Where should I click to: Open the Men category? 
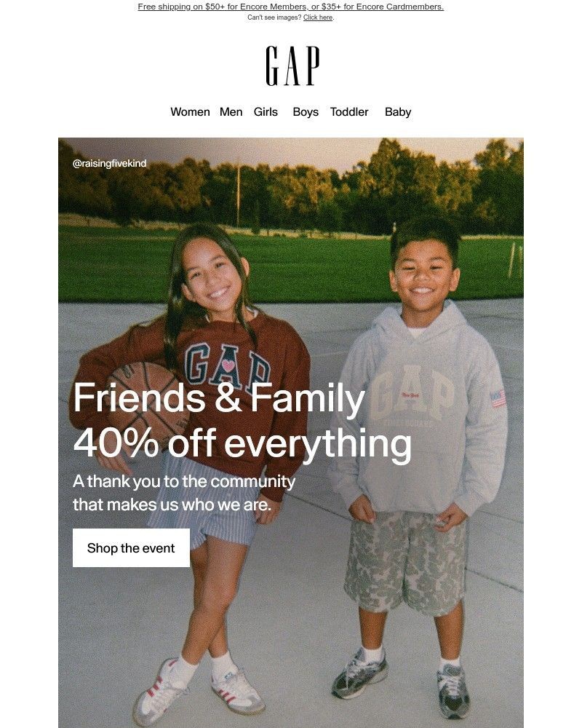point(231,112)
